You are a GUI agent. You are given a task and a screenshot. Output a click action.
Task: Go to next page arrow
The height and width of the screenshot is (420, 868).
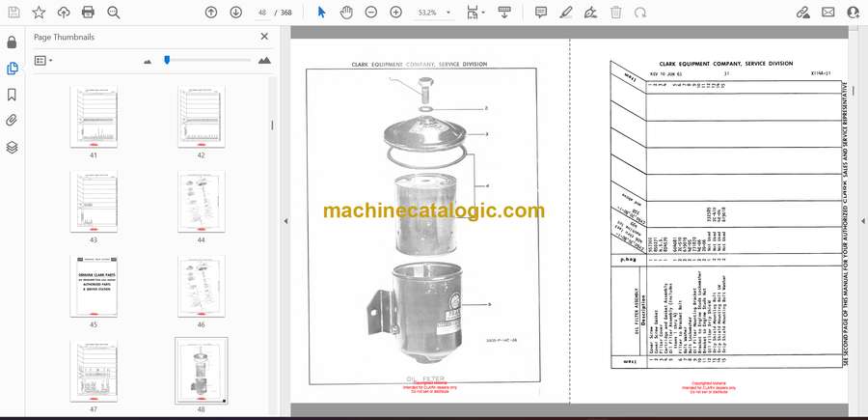click(x=236, y=13)
